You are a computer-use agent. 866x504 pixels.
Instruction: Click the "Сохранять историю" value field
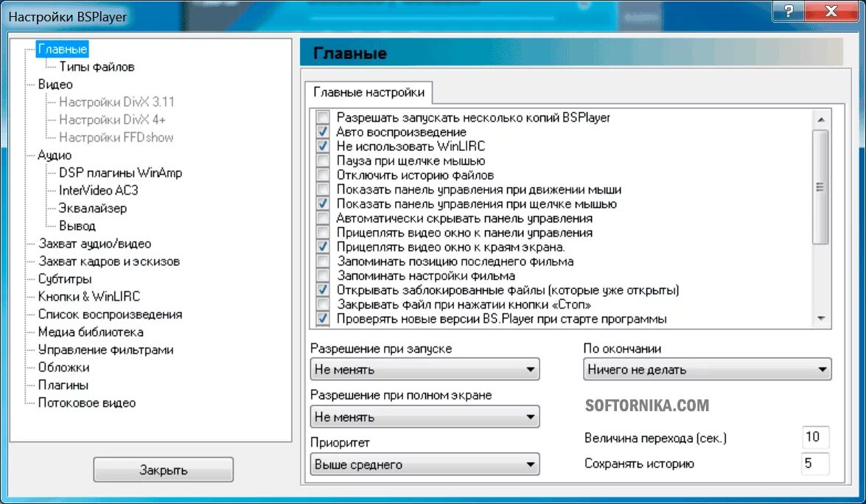pos(815,464)
